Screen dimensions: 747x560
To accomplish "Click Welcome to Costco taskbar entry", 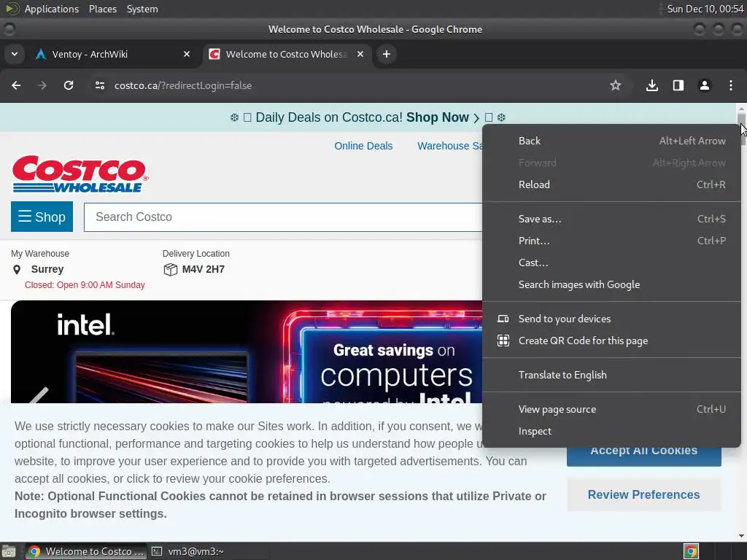I will (86, 551).
